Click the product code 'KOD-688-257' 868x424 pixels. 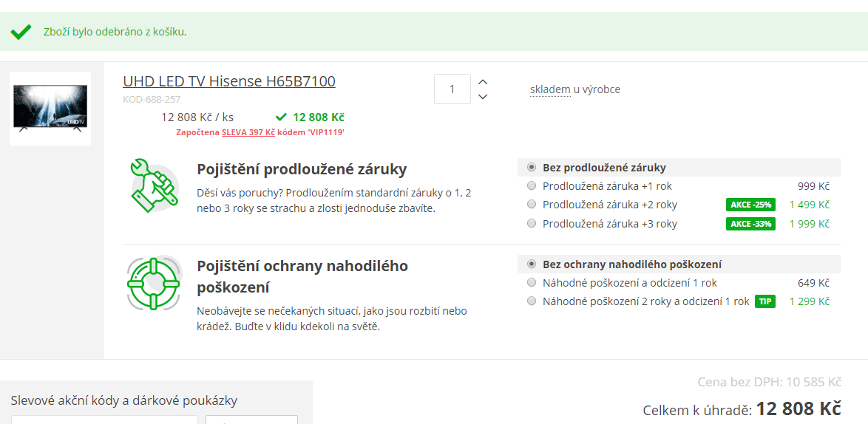(x=152, y=100)
